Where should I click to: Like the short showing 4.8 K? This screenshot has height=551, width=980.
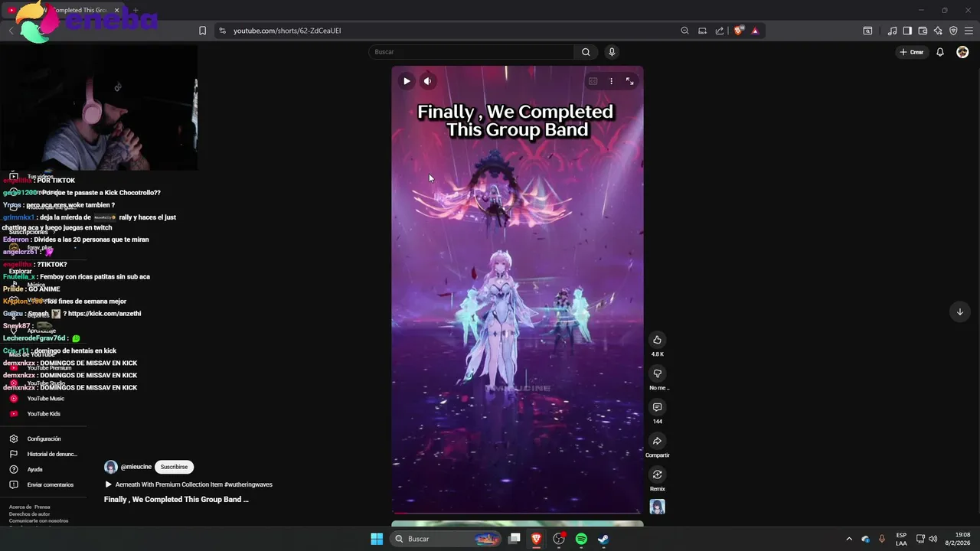(657, 340)
